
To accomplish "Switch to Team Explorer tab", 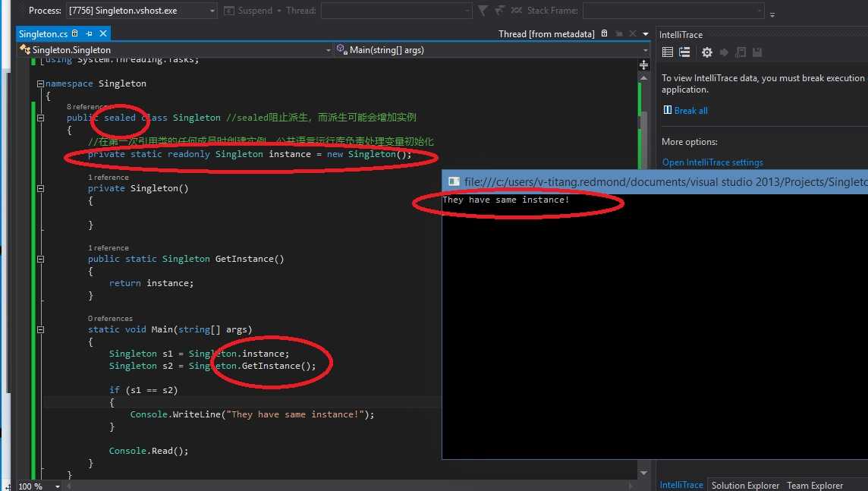I will pyautogui.click(x=815, y=486).
